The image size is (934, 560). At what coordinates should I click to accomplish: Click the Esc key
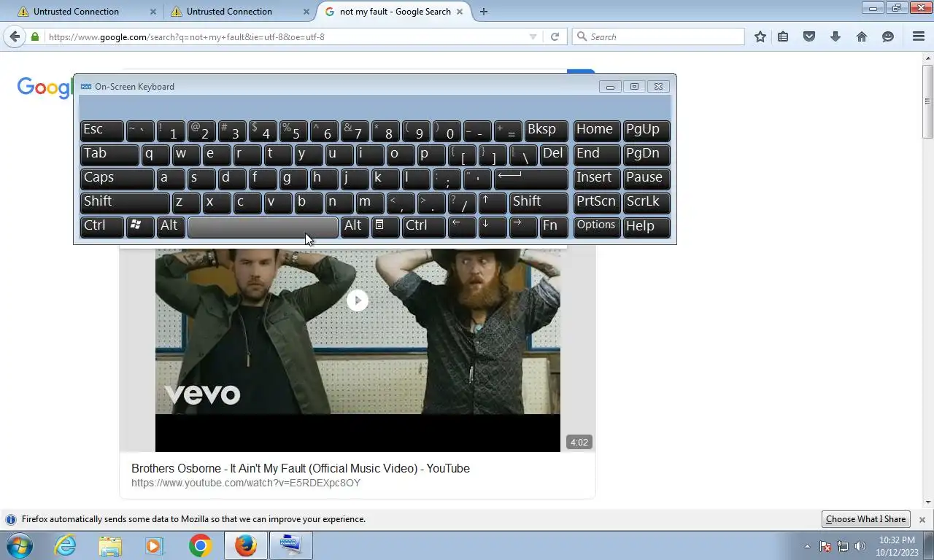point(101,130)
